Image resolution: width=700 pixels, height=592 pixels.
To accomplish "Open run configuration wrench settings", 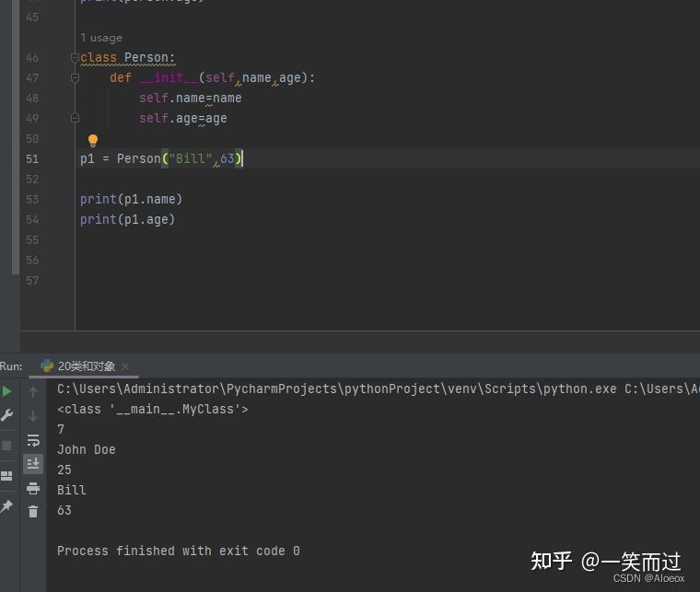I will coord(7,415).
